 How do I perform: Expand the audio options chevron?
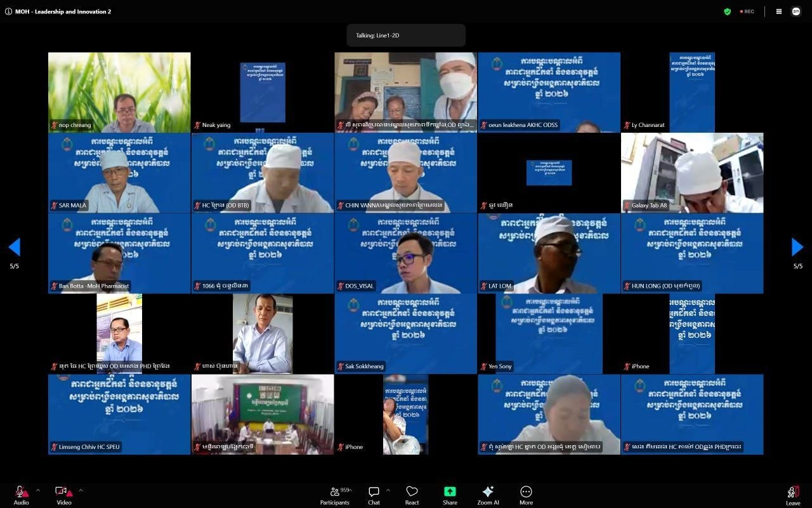(x=37, y=490)
